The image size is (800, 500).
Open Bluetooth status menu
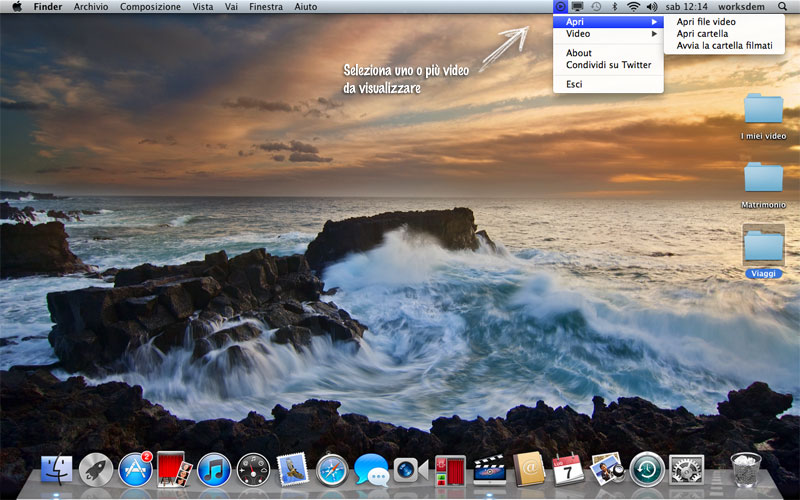pos(614,7)
